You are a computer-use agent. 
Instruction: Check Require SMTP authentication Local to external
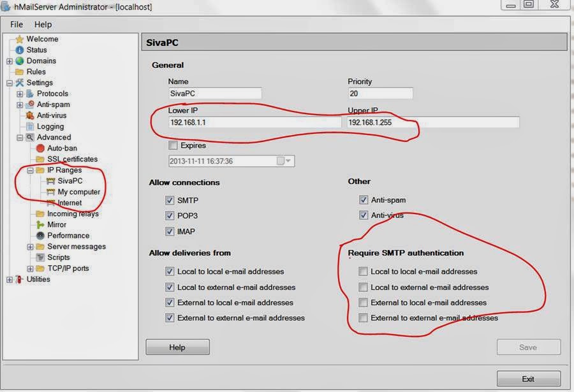(x=363, y=287)
